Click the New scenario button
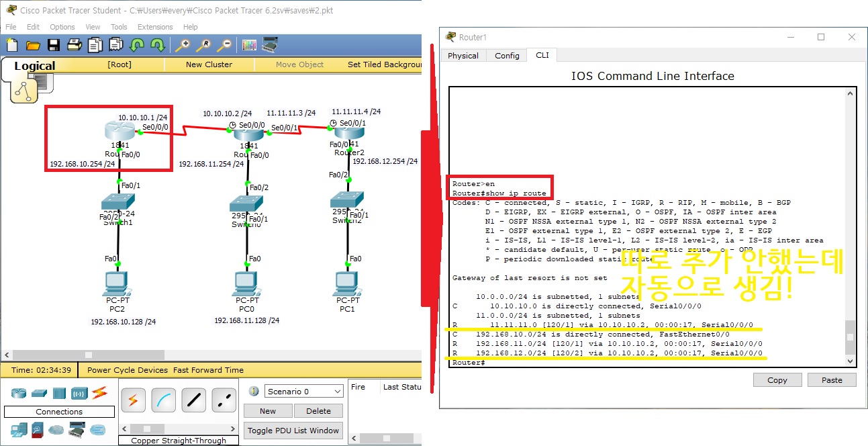868x446 pixels. 268,411
